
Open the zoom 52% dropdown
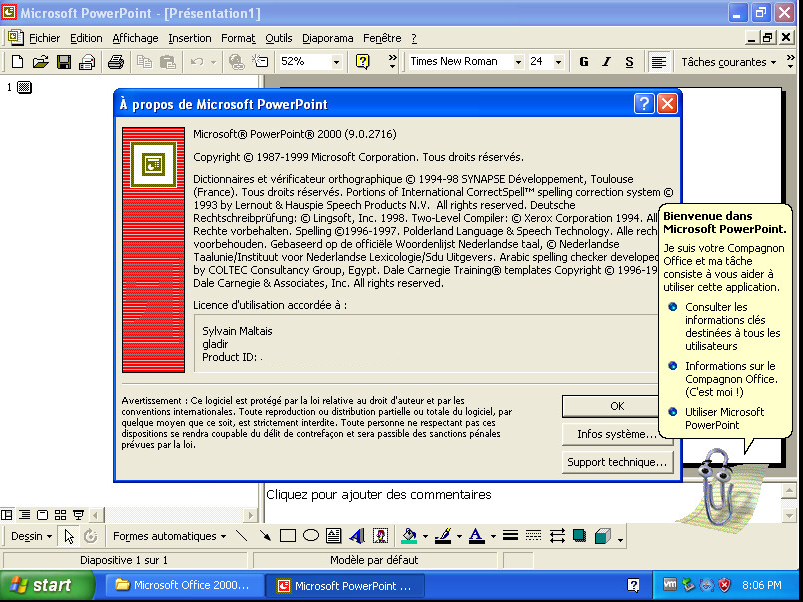tap(335, 62)
